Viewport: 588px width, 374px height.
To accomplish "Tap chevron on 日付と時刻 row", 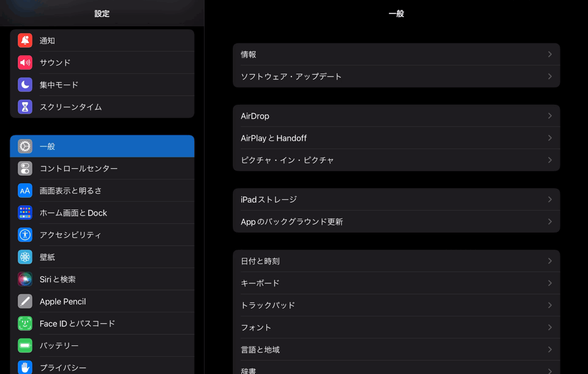I will click(x=550, y=261).
